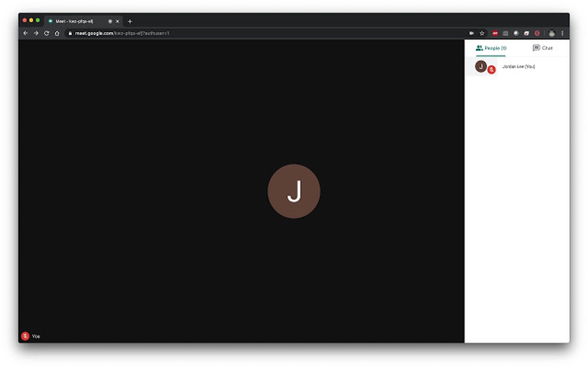
Task: Open the round white extension icon beside the mail extension
Action: pos(516,33)
